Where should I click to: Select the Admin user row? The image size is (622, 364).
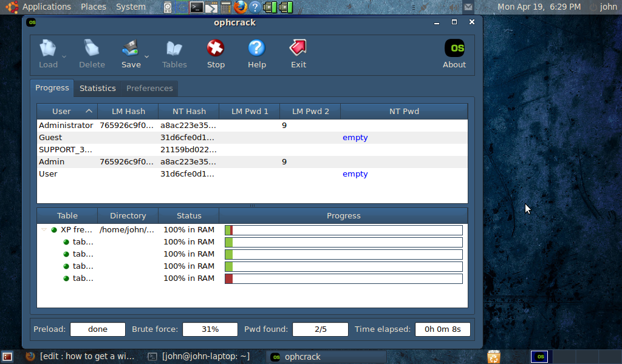pyautogui.click(x=252, y=161)
